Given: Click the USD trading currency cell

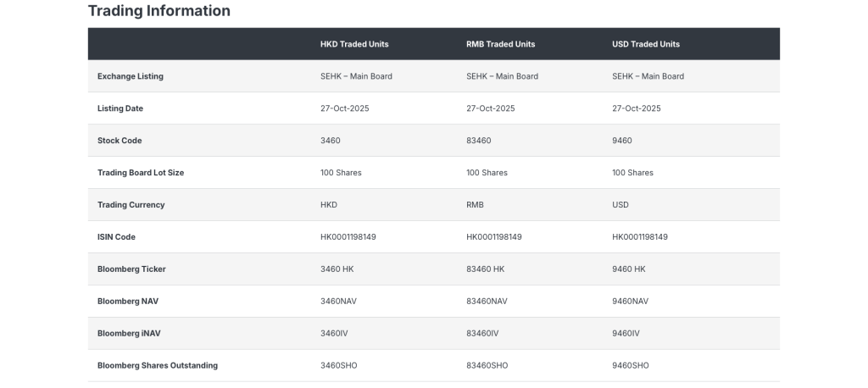Looking at the screenshot, I should point(620,205).
